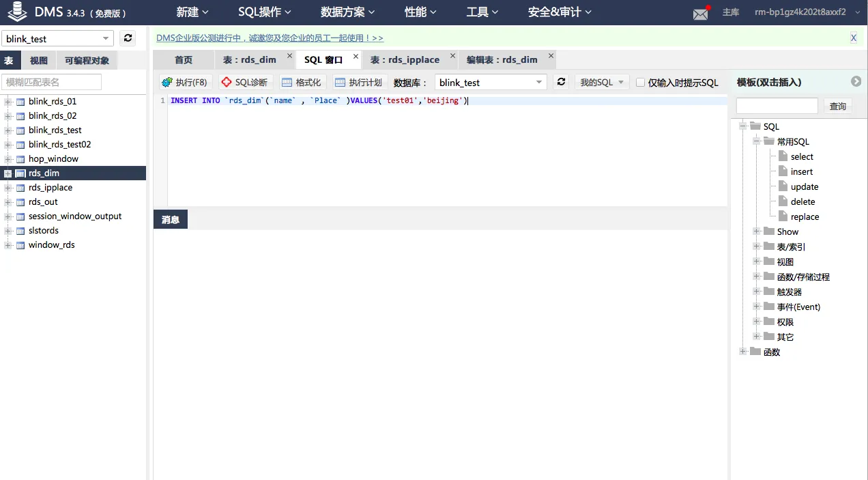This screenshot has width=868, height=480.
Task: Expand the Show template folder
Action: (x=757, y=231)
